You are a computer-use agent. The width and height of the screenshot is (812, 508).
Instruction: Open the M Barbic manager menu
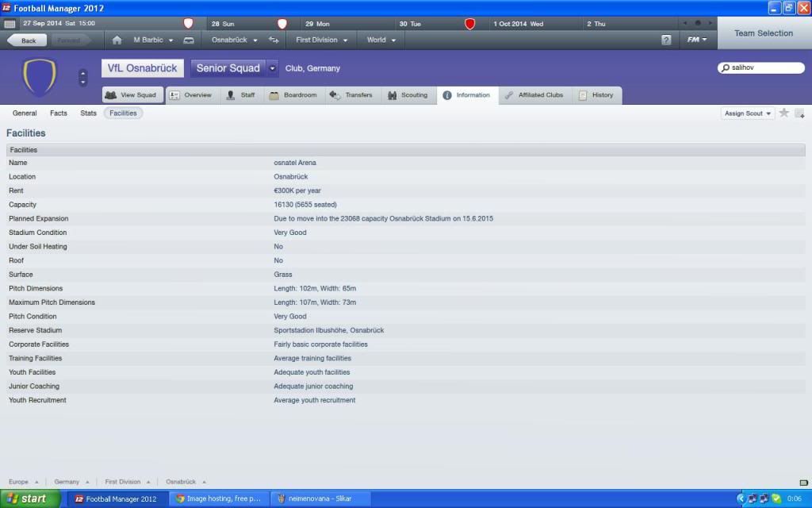[153, 40]
